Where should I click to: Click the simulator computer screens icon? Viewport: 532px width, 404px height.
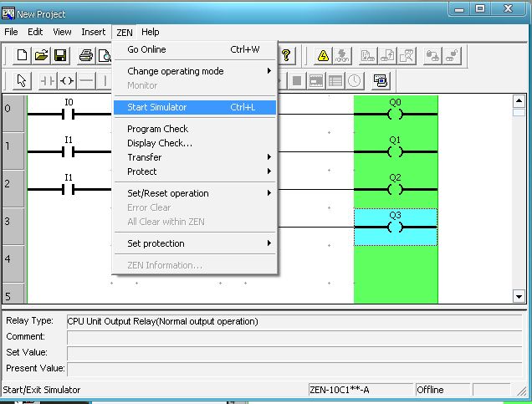381,81
